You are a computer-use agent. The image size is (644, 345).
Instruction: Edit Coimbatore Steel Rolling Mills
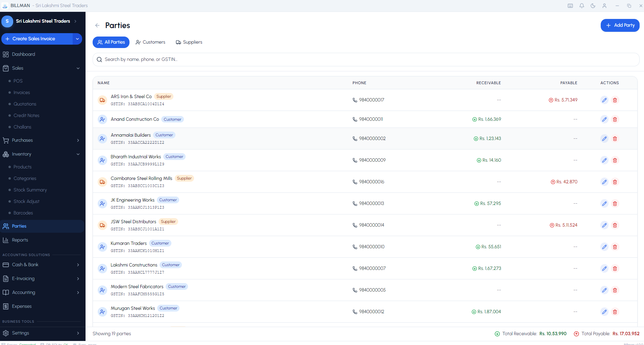click(604, 182)
